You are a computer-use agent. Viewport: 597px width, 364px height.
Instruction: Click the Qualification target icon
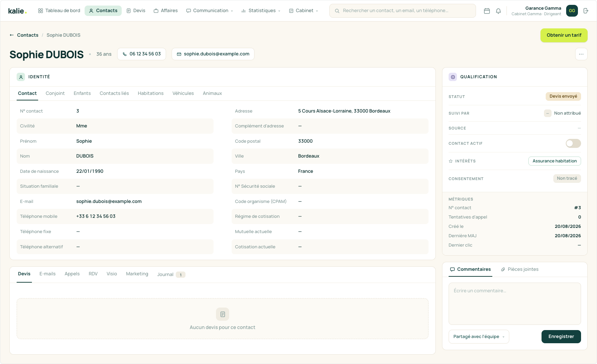click(453, 77)
